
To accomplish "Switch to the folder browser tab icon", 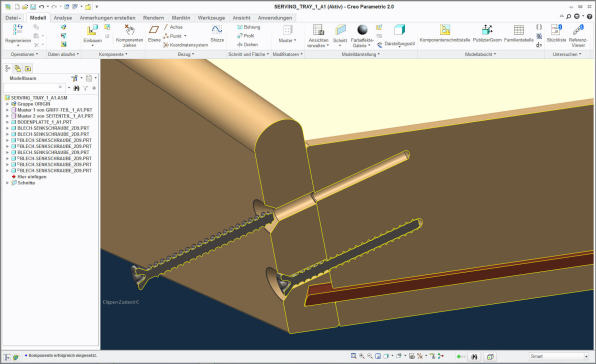I will click(x=18, y=68).
